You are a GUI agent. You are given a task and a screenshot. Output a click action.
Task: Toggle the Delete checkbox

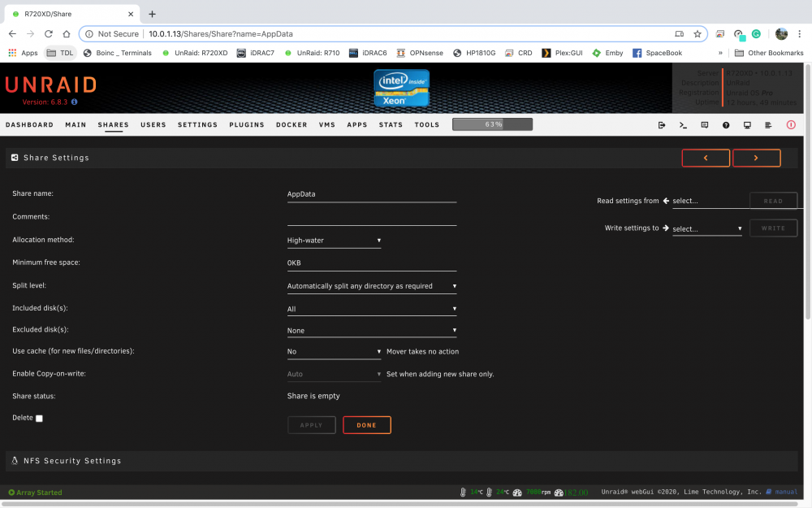click(x=39, y=419)
